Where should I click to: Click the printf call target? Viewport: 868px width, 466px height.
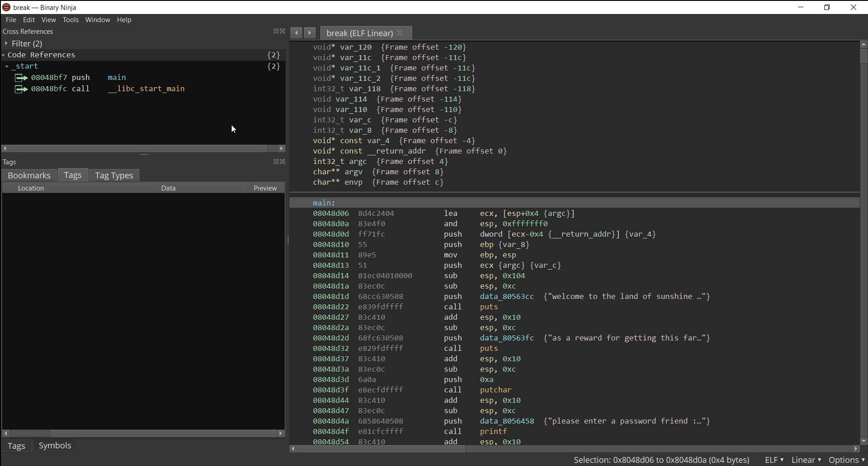pyautogui.click(x=494, y=432)
